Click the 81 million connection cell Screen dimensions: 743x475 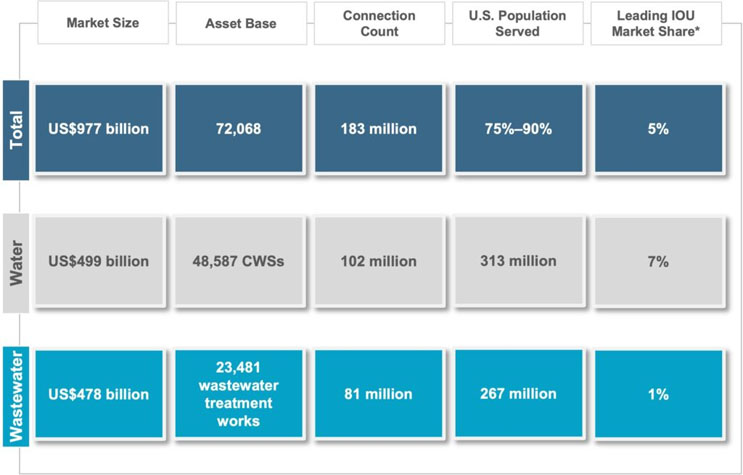[x=378, y=394]
